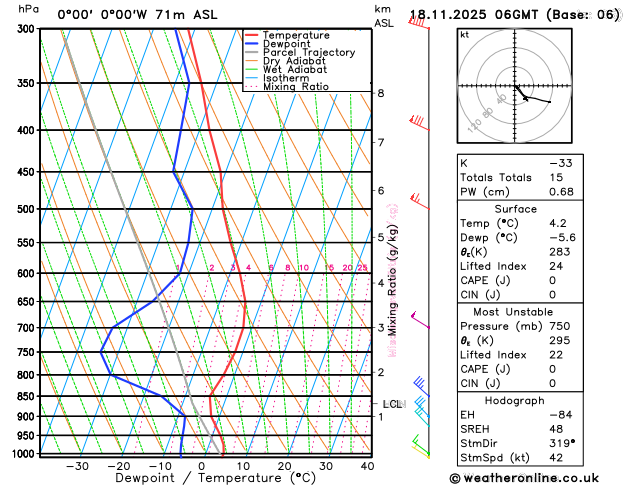Click the surface theta-e value 283
Viewport: 629px width, 486px height.
point(560,252)
